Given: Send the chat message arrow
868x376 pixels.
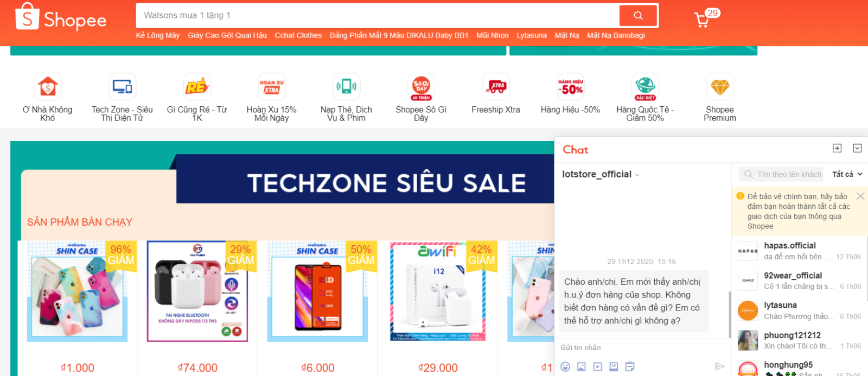Looking at the screenshot, I should click(720, 367).
